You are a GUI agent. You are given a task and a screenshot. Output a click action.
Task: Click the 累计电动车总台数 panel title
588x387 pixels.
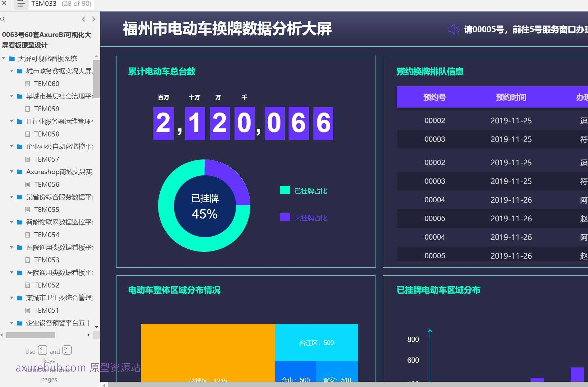pos(162,71)
